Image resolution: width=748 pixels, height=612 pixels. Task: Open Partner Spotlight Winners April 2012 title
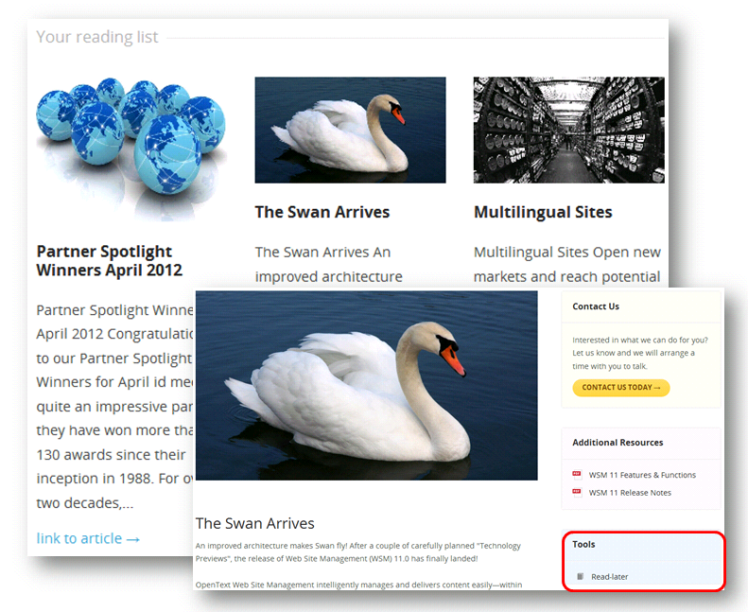coord(109,260)
